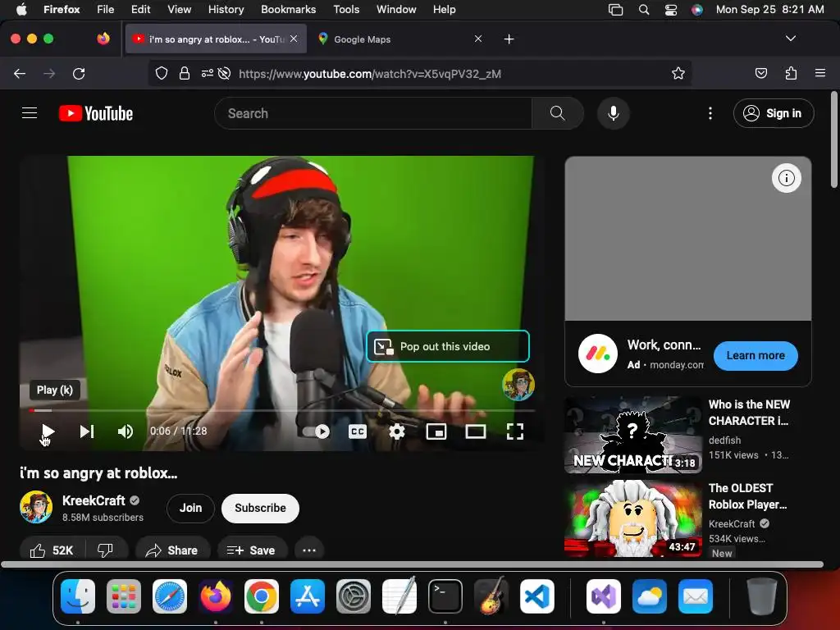840x630 pixels.
Task: Open the YouTube guide hamburger menu
Action: click(x=30, y=113)
